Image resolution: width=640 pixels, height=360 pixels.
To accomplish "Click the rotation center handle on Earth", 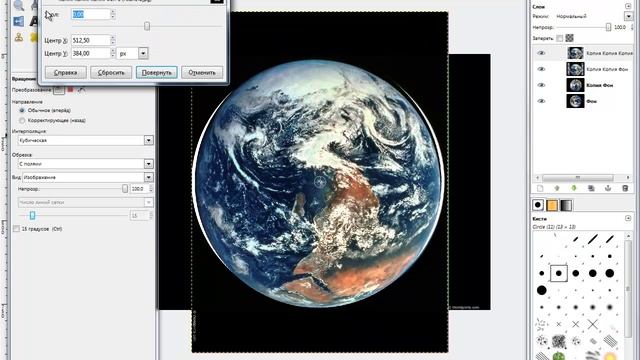I will pos(321,182).
